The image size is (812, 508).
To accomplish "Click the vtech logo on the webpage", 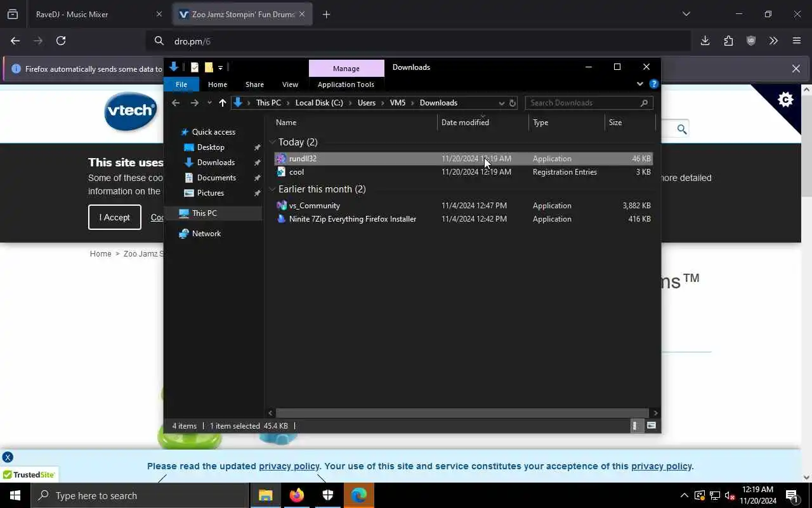I will [130, 111].
